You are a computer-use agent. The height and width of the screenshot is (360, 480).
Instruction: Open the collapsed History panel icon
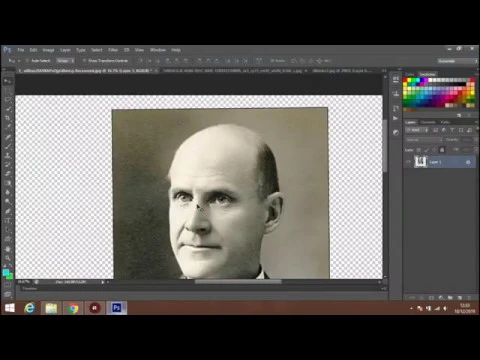point(396,109)
